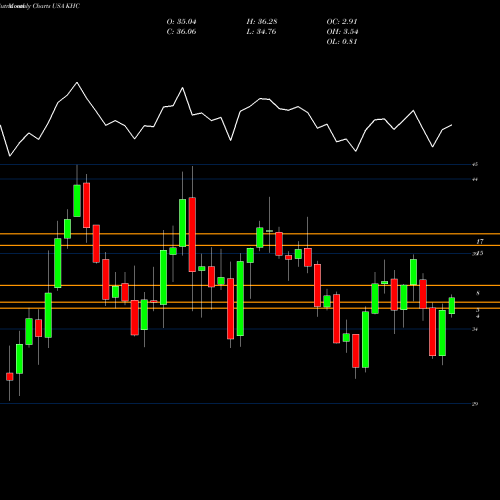Screen dimensions: 500x500
Task: Click the open value "O: 35.04"
Action: (x=181, y=22)
